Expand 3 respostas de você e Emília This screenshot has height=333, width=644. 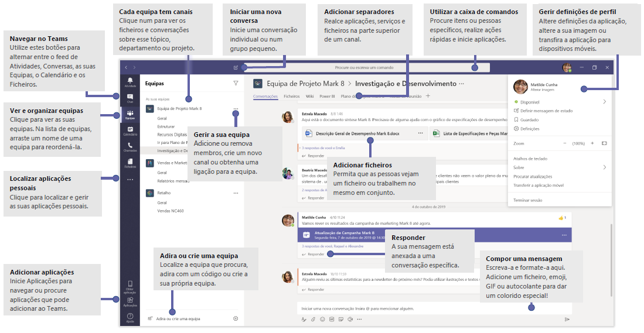click(323, 147)
